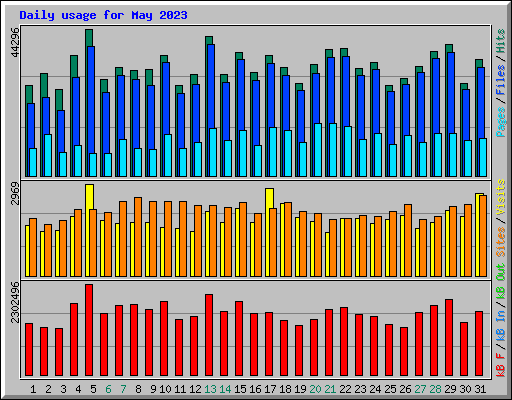
Task: Click the 2969 axis value
Action: click(15, 193)
